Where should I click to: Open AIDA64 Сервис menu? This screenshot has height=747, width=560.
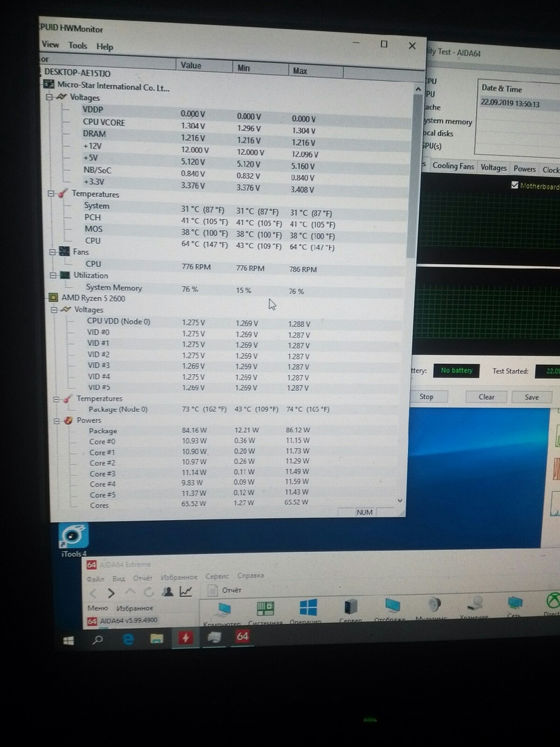coord(217,576)
